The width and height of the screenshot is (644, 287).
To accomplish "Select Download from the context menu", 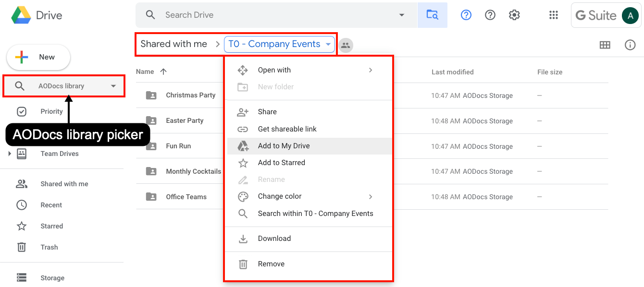I will pos(310,239).
